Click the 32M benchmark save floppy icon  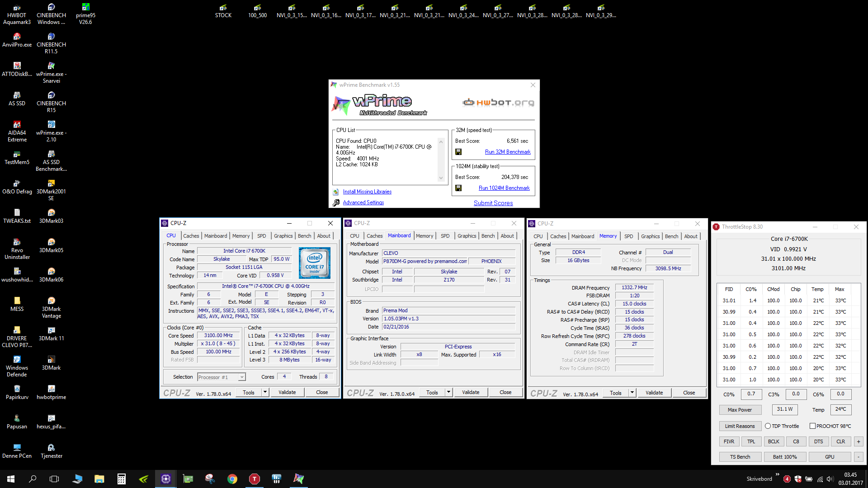pos(458,152)
